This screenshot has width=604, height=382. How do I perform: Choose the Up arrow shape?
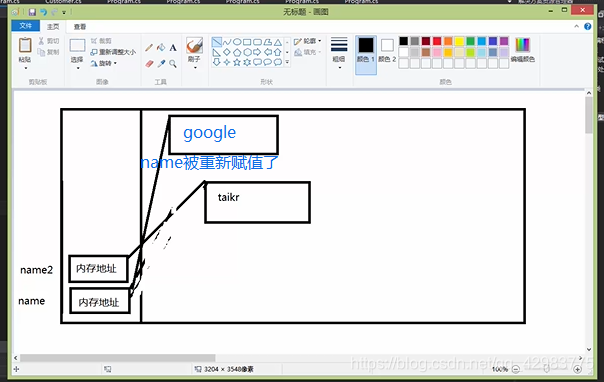278,52
